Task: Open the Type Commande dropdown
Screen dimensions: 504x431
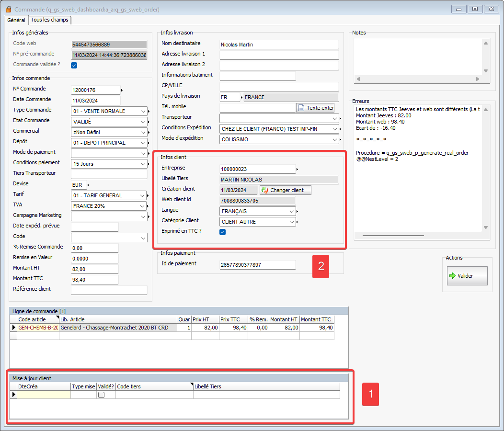Action: (x=143, y=111)
